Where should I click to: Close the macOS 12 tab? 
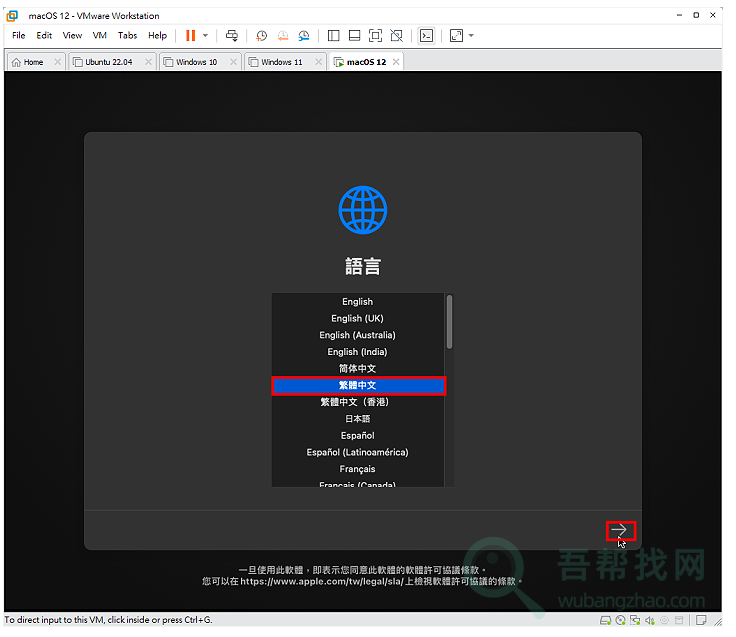396,62
